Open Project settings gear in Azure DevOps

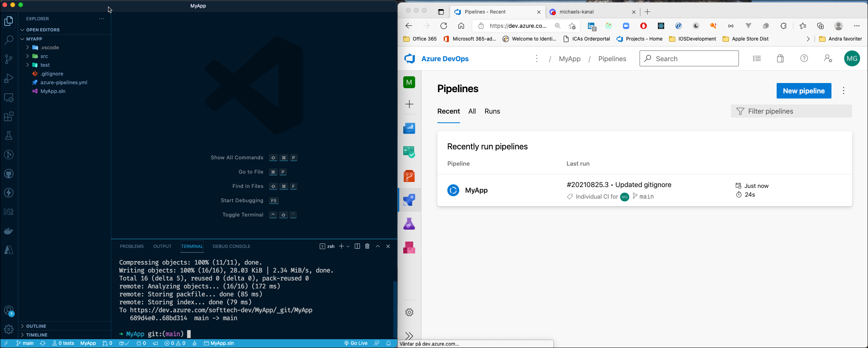point(409,312)
